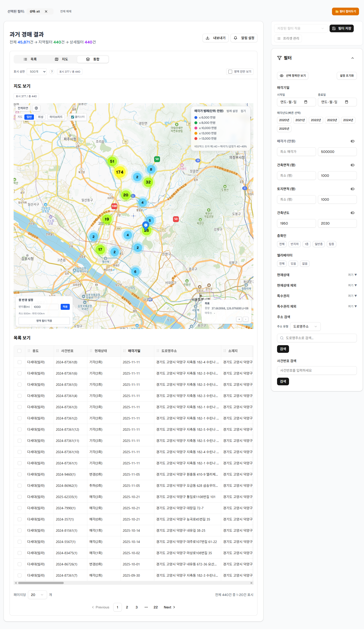Open the 표시 상한 500개 dropdown
Image resolution: width=364 pixels, height=633 pixels.
tap(37, 72)
